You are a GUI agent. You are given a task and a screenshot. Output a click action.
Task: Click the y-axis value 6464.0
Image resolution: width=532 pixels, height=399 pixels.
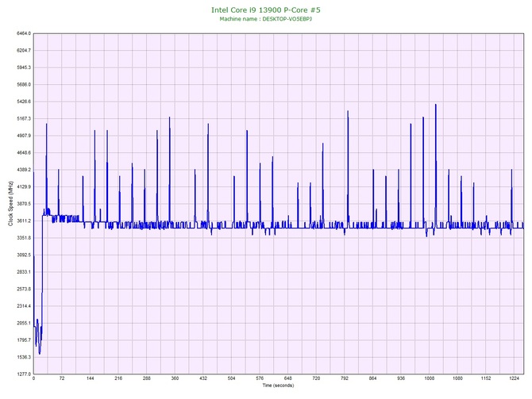[24, 33]
